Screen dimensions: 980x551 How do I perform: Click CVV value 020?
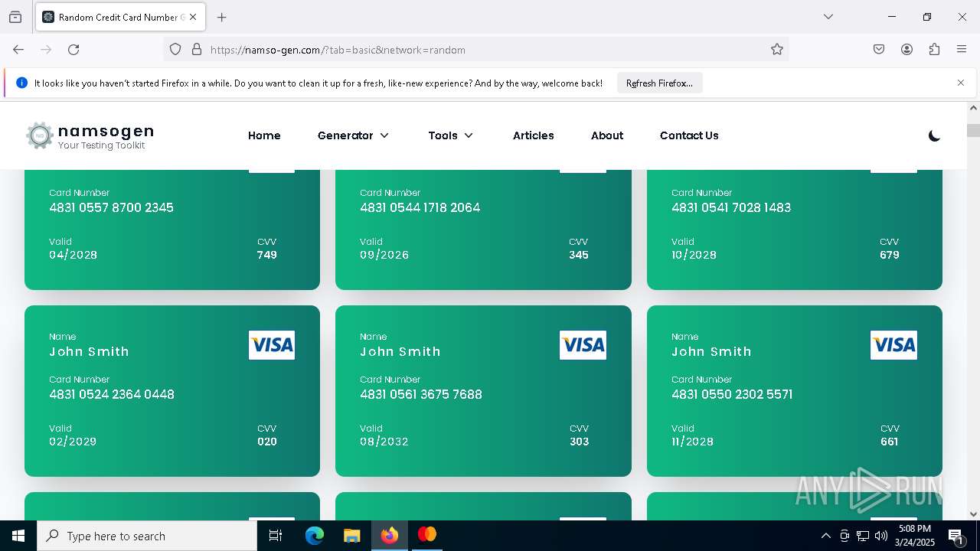267,442
